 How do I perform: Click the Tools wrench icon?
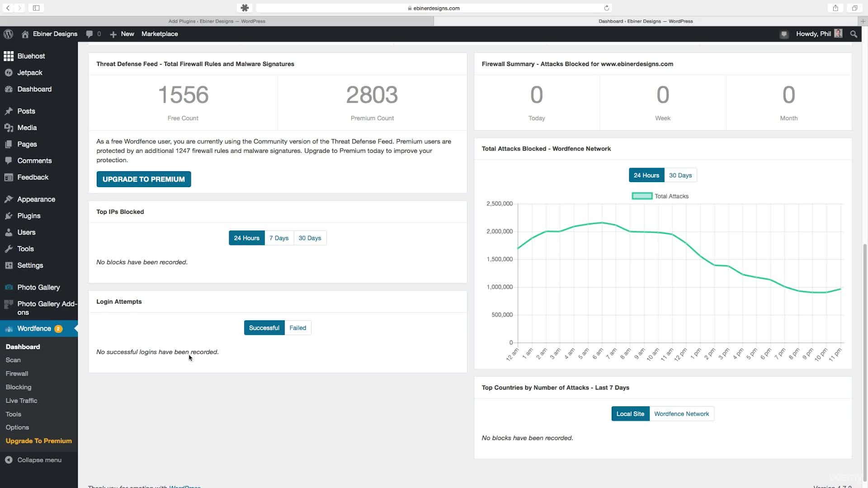click(9, 249)
